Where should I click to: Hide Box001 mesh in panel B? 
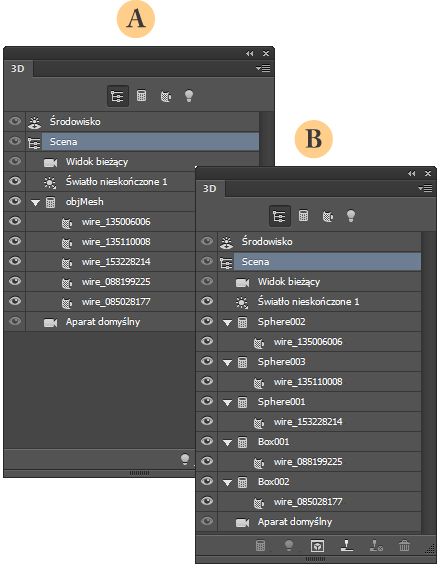[207, 441]
